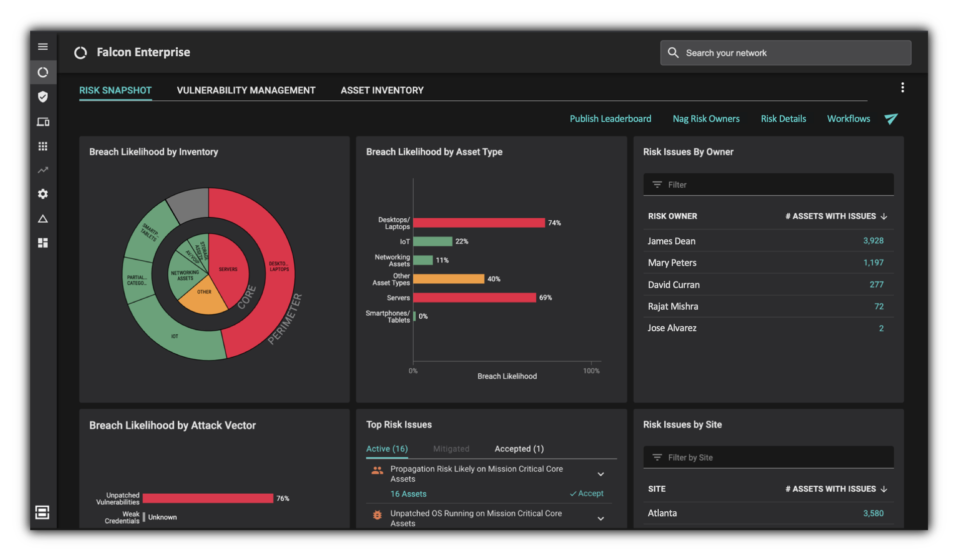This screenshot has width=958, height=560.
Task: Click James Dean's 3,928 asset count
Action: click(873, 241)
